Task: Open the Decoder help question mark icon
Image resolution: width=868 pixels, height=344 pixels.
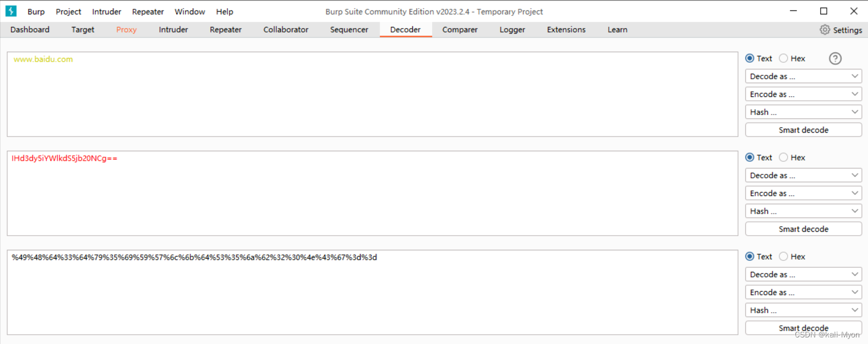Action: pos(835,58)
